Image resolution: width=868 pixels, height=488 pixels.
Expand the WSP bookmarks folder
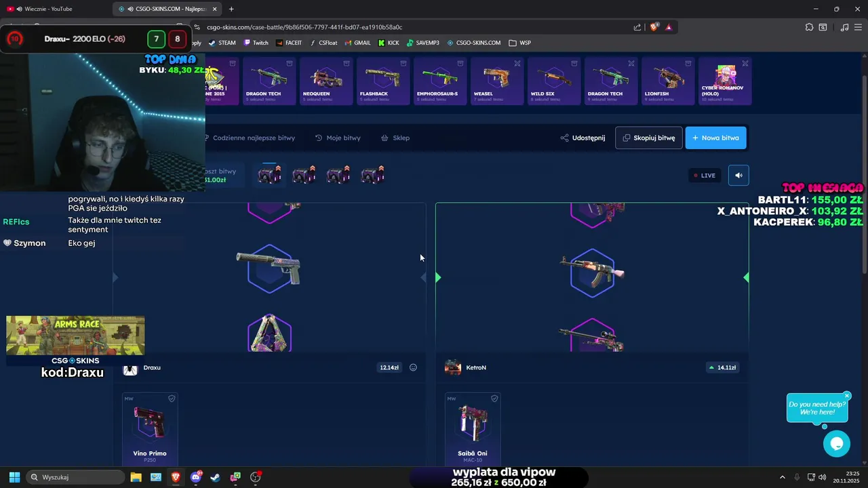(520, 43)
